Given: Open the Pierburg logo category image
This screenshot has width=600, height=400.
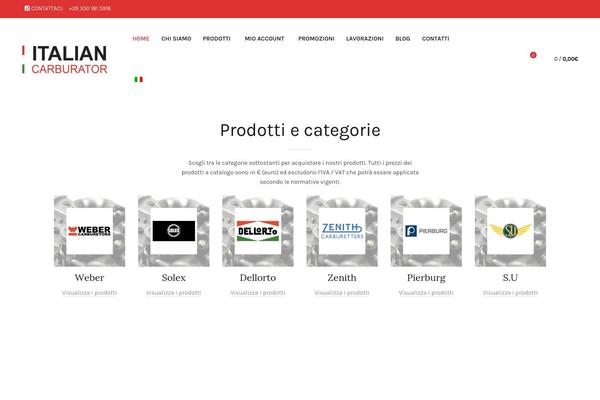Looking at the screenshot, I should tap(426, 231).
